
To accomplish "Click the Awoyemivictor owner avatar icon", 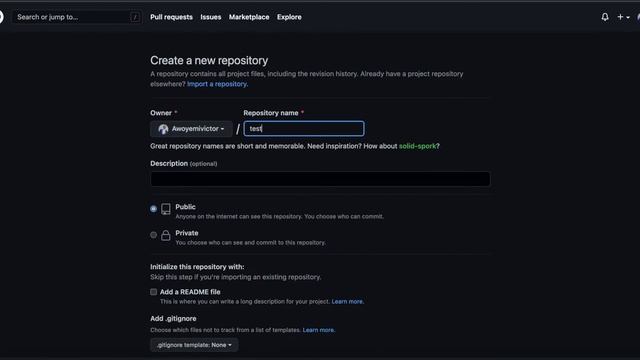I will (x=163, y=129).
